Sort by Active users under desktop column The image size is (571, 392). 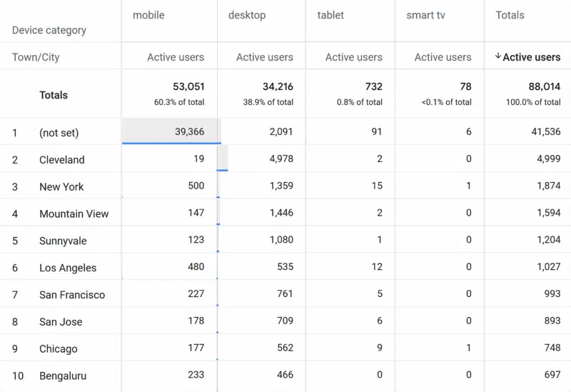pos(264,57)
